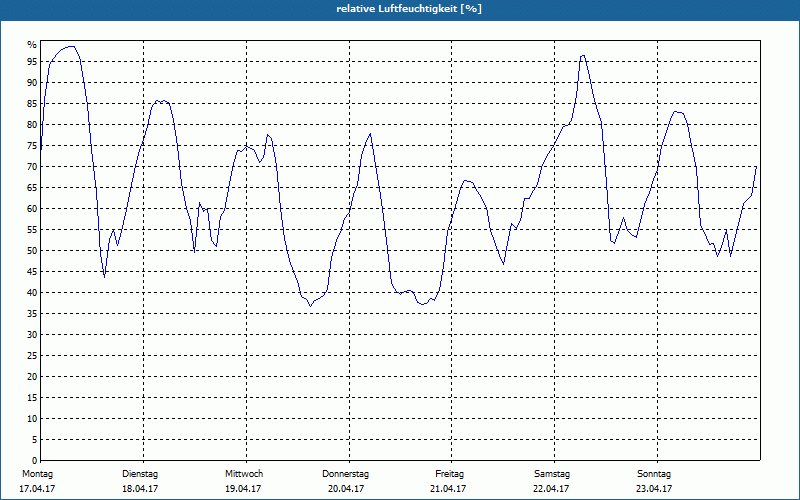The height and width of the screenshot is (500, 800).
Task: Click the y-axis value 10
Action: click(32, 419)
